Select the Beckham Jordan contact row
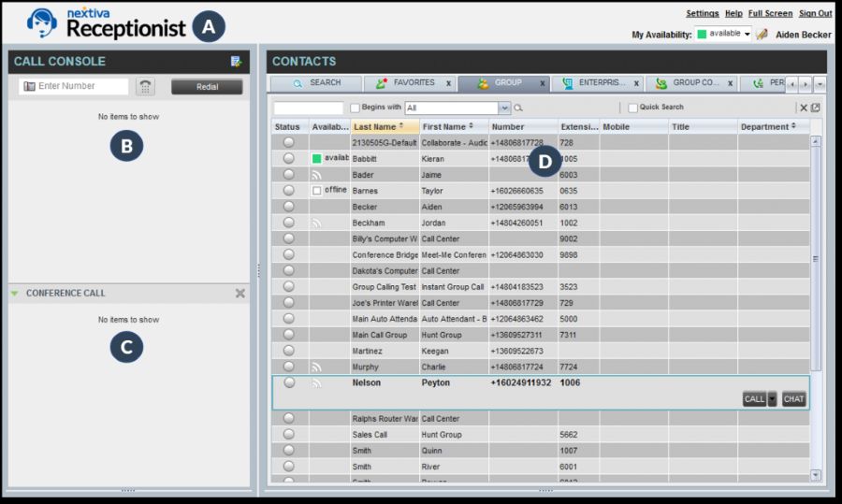Image resolution: width=842 pixels, height=504 pixels. 540,223
